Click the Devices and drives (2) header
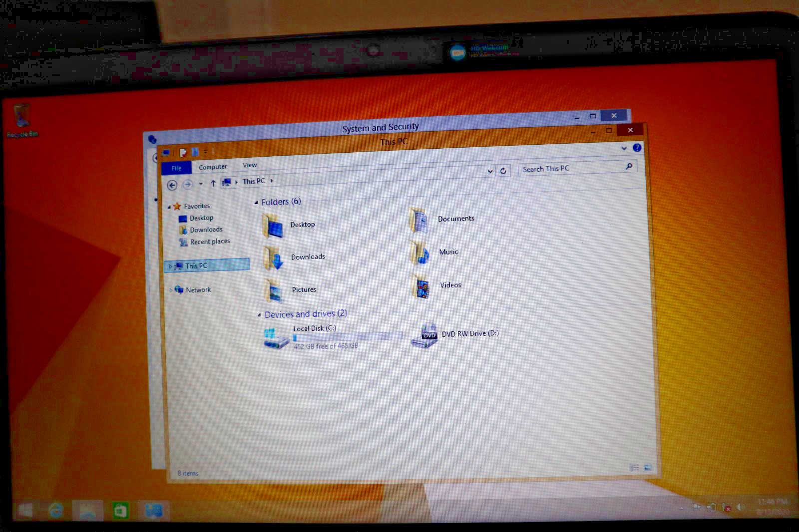 [x=306, y=314]
